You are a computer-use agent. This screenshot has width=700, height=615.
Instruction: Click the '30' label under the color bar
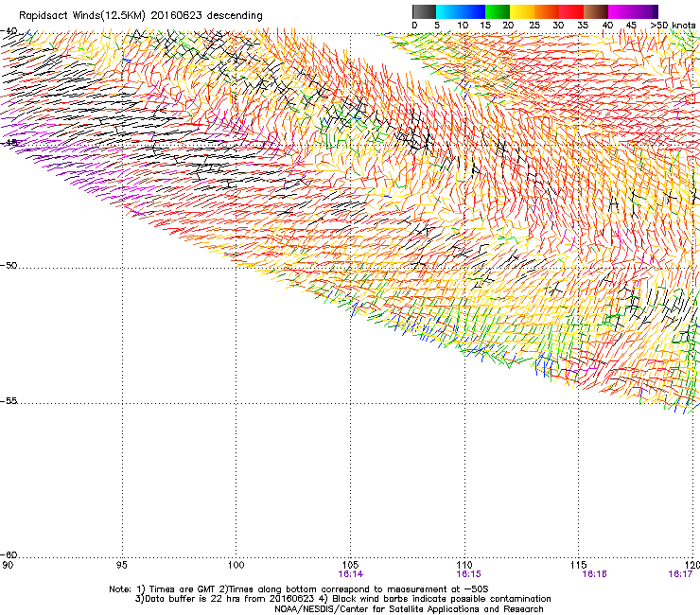(x=558, y=26)
